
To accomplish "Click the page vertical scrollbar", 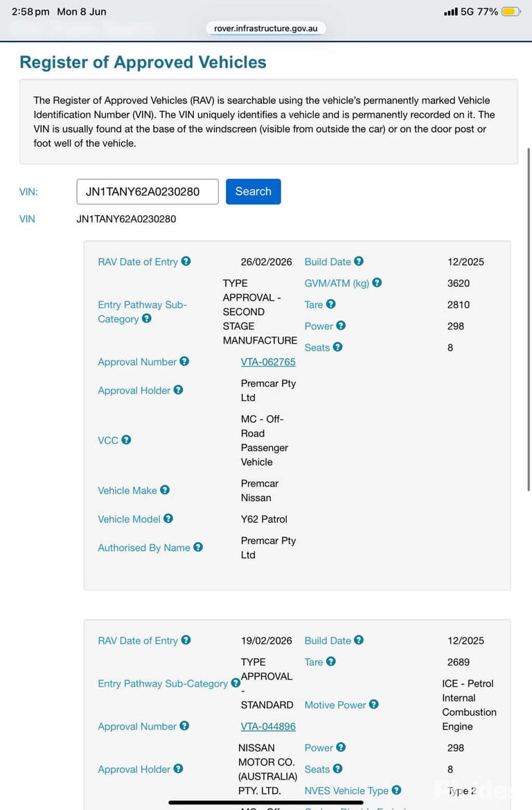I will (529, 319).
